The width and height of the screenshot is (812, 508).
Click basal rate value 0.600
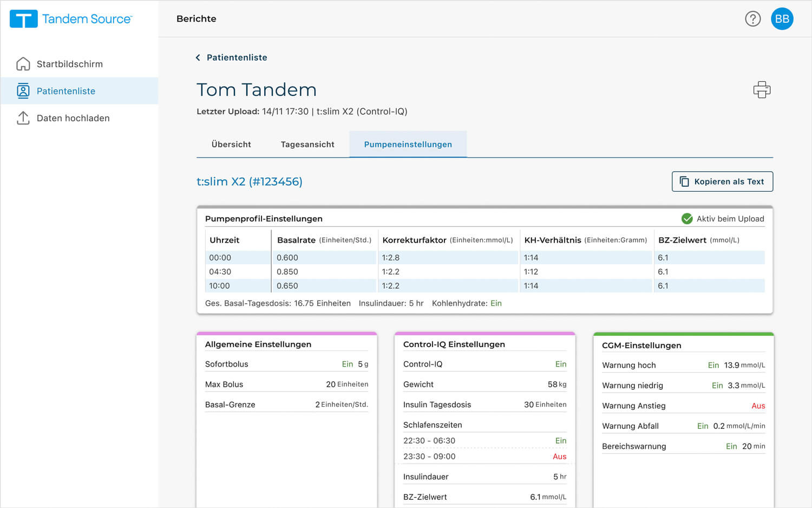pyautogui.click(x=287, y=257)
